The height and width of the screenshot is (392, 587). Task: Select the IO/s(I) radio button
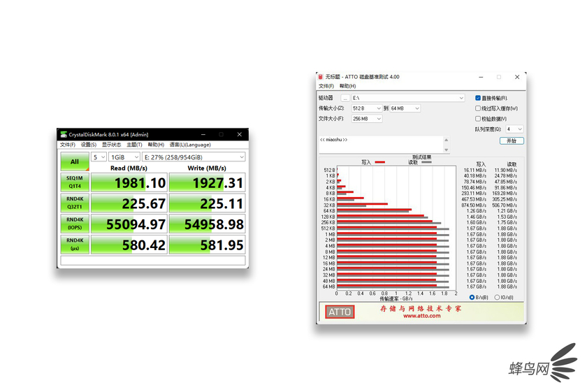(497, 297)
